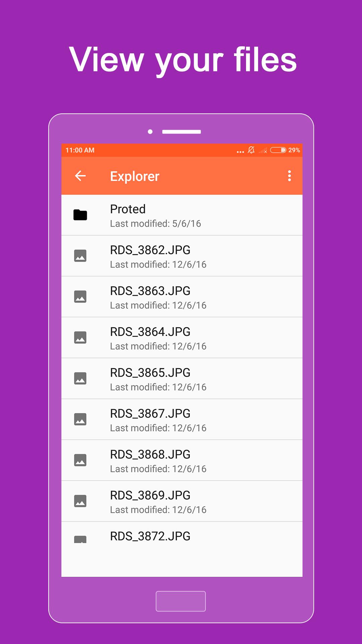The height and width of the screenshot is (644, 362).
Task: Tap the battery indicator in status bar
Action: click(278, 150)
